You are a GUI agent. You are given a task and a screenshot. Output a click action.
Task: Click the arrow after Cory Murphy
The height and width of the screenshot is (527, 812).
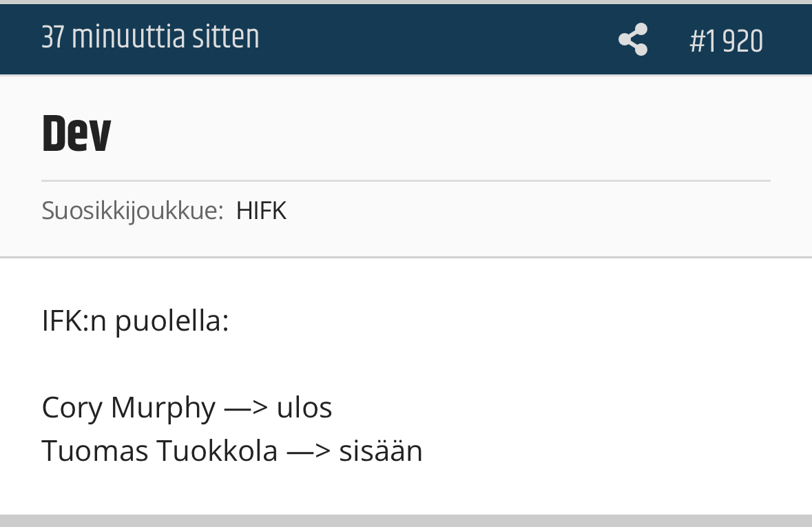[246, 408]
